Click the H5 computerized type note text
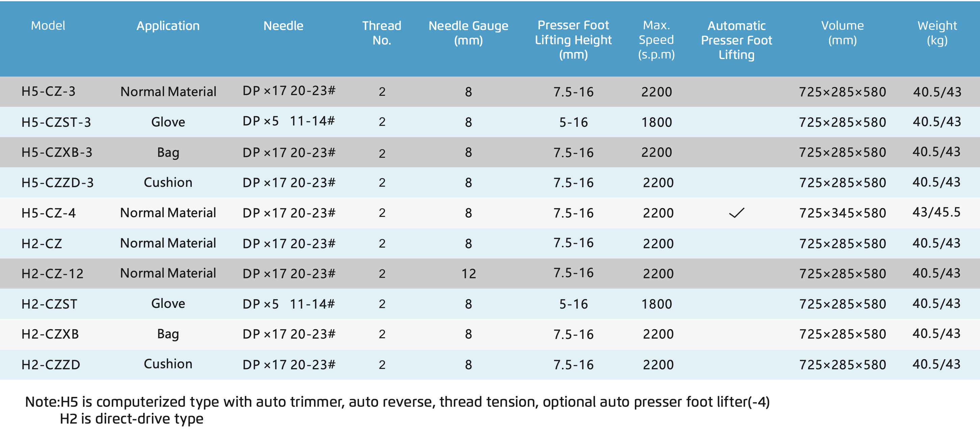The width and height of the screenshot is (980, 431). pos(397,402)
